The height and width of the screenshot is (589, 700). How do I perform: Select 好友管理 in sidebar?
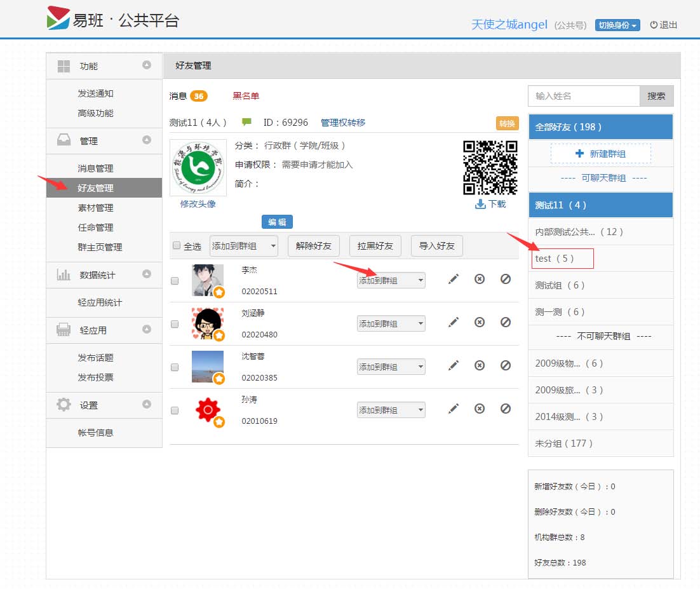tap(104, 187)
